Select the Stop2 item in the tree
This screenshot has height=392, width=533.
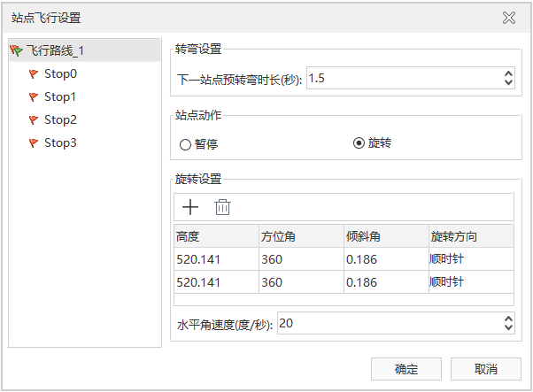[x=60, y=120]
